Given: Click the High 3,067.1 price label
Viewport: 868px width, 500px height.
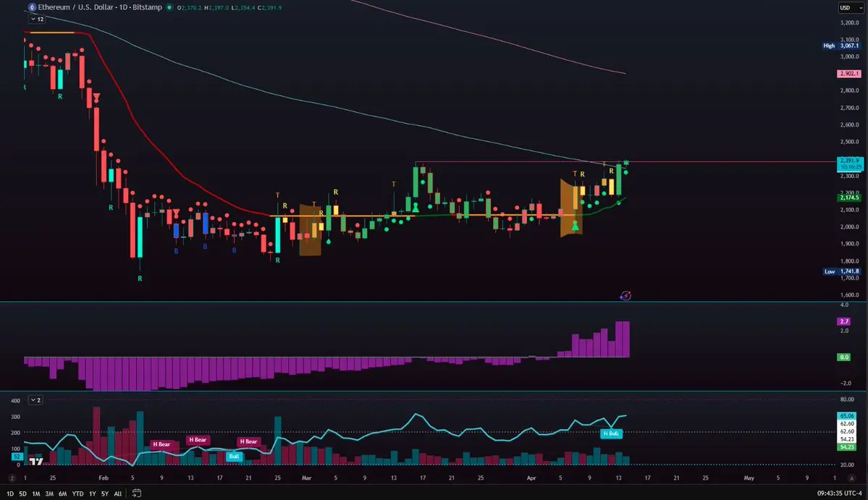Looking at the screenshot, I should [x=841, y=46].
